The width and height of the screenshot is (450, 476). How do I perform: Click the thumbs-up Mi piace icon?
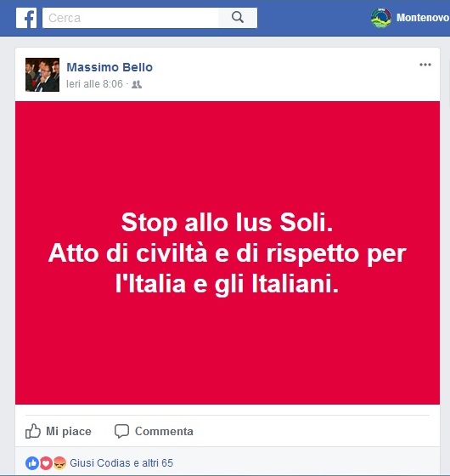[33, 431]
